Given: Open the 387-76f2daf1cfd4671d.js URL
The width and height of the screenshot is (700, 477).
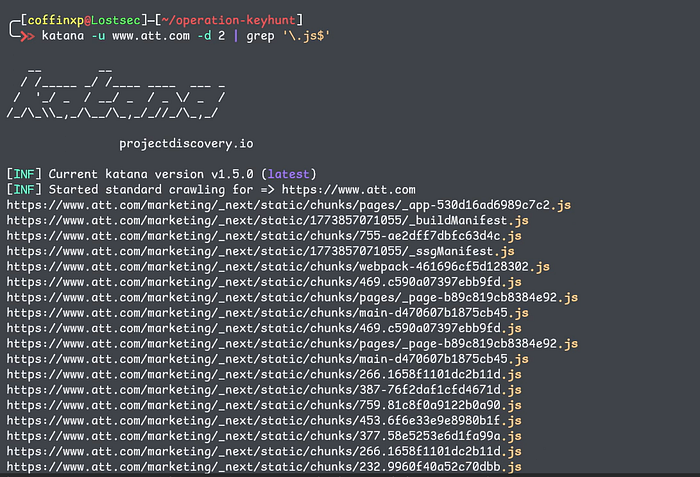Looking at the screenshot, I should point(264,390).
